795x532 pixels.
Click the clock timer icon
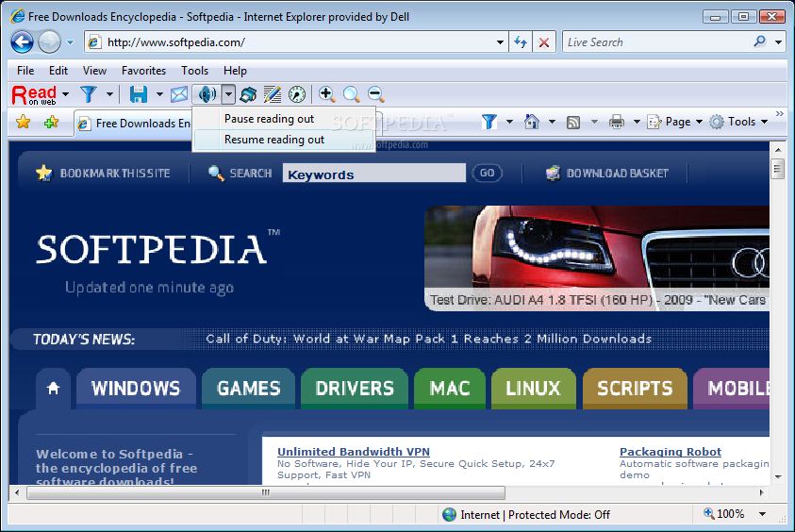tap(297, 94)
